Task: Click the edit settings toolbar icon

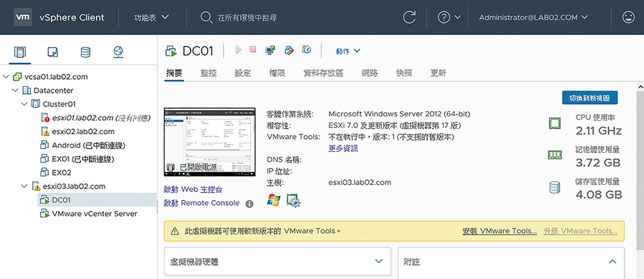Action: coord(289,50)
